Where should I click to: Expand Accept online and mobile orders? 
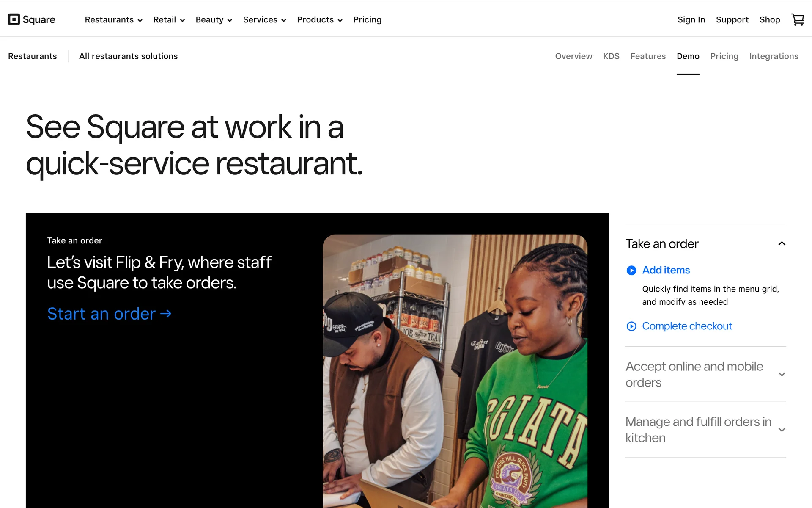pyautogui.click(x=782, y=374)
